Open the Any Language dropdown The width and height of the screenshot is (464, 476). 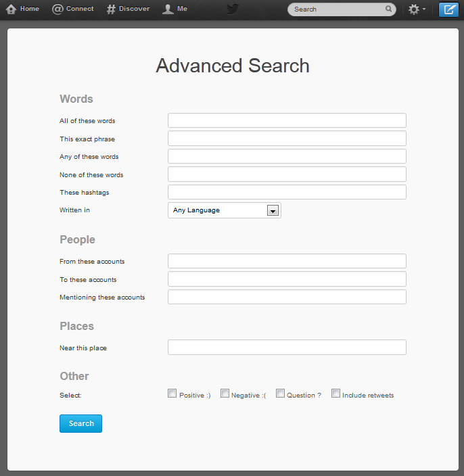[225, 210]
